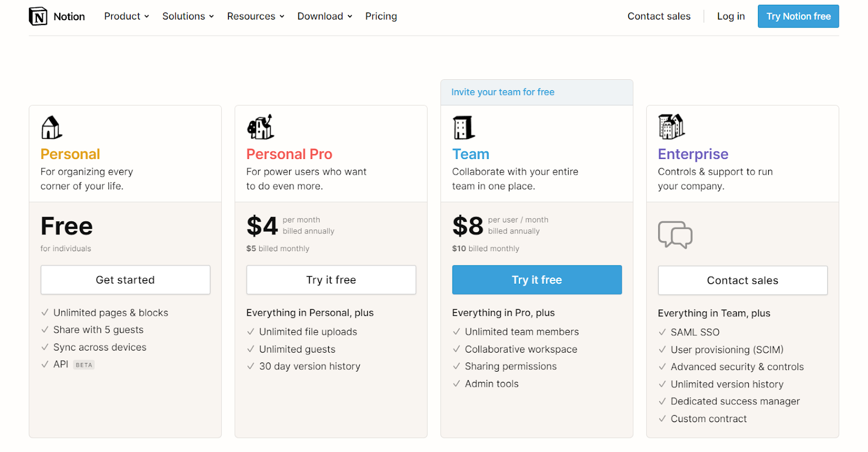Open the Contact sales nav link
Viewport: 868px width, 452px height.
[x=659, y=16]
